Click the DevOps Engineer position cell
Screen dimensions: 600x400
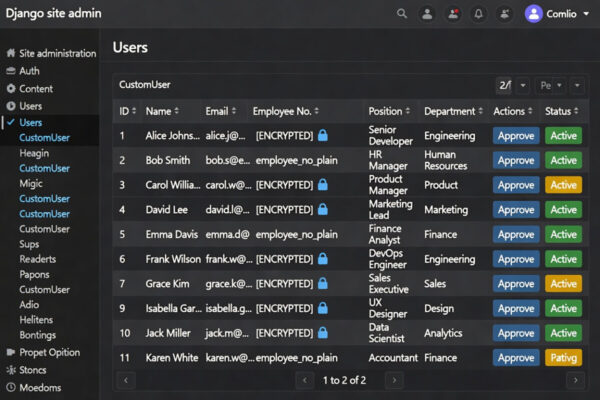tap(387, 259)
